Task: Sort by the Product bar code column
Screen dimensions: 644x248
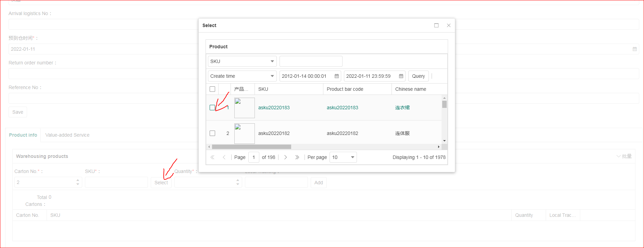Action: click(x=357, y=89)
